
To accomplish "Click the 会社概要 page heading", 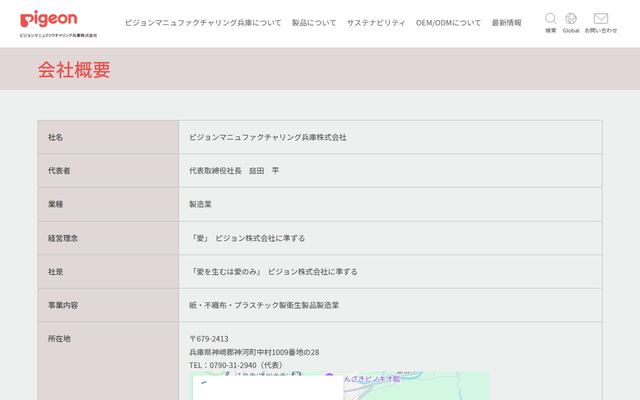I will point(74,70).
